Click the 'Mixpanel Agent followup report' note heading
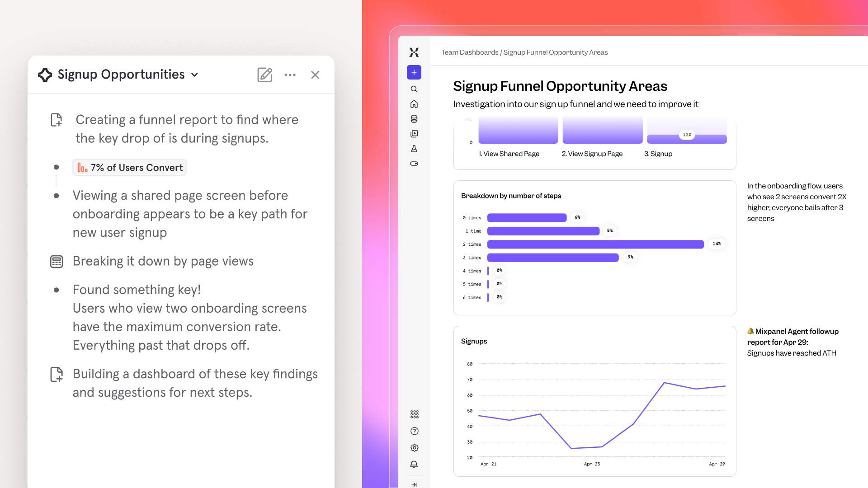Screen dimensions: 868x488 click(793, 337)
